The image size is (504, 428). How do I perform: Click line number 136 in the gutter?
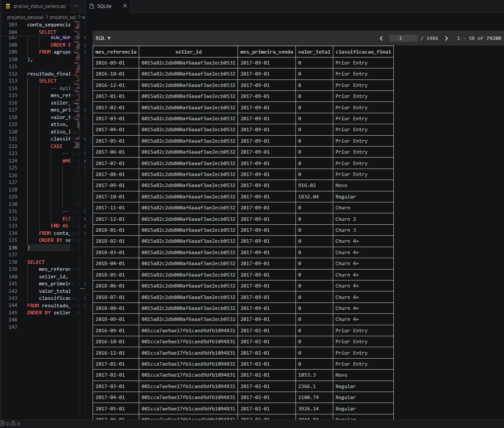click(13, 248)
